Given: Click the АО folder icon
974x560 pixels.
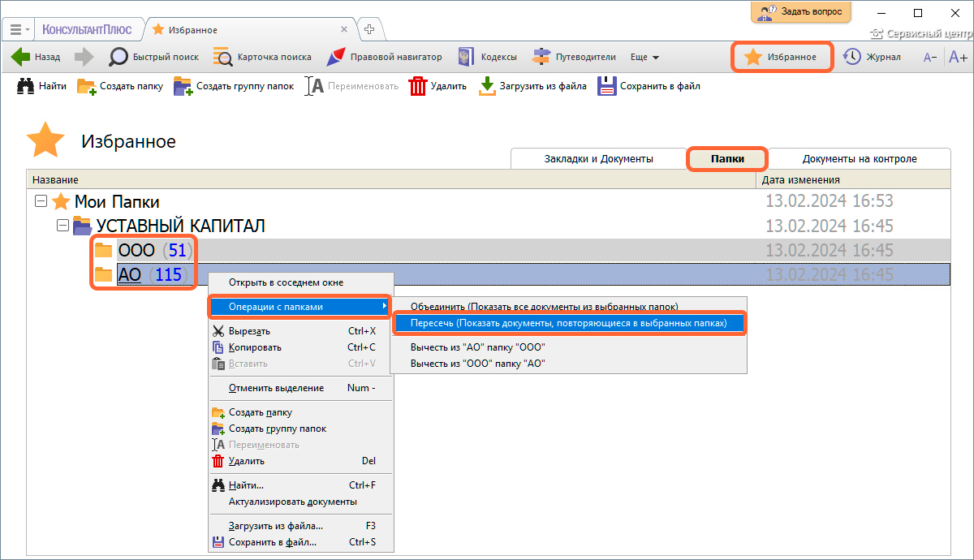Looking at the screenshot, I should pyautogui.click(x=103, y=274).
